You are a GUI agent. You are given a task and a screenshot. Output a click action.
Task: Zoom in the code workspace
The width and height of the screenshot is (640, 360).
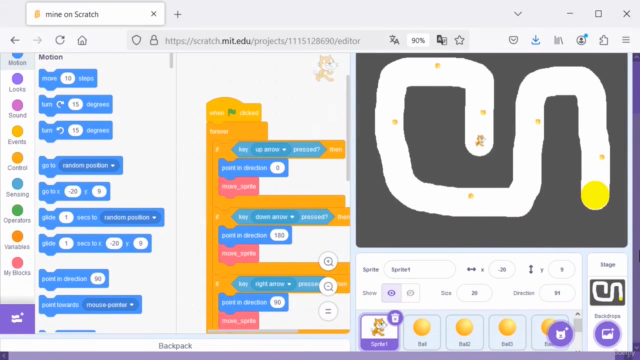click(328, 262)
